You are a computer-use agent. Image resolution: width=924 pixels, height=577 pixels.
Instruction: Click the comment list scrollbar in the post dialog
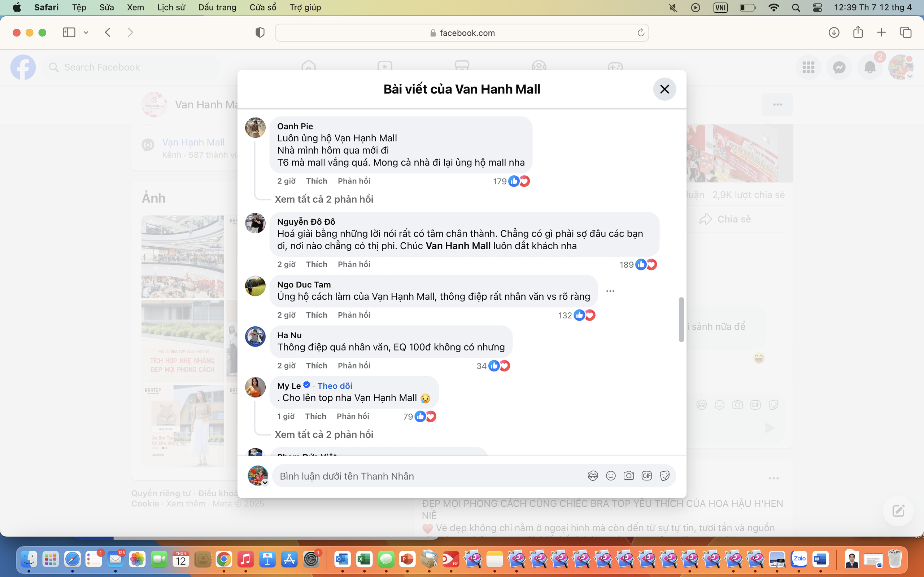pos(681,320)
